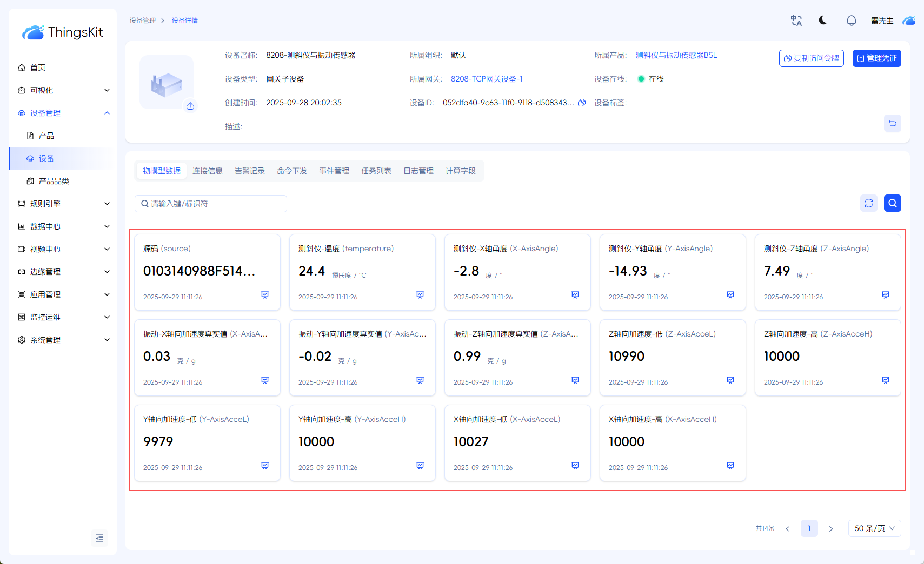Screen dimensions: 924x564
Task: Open history chart icon on 源码 card
Action: click(265, 295)
